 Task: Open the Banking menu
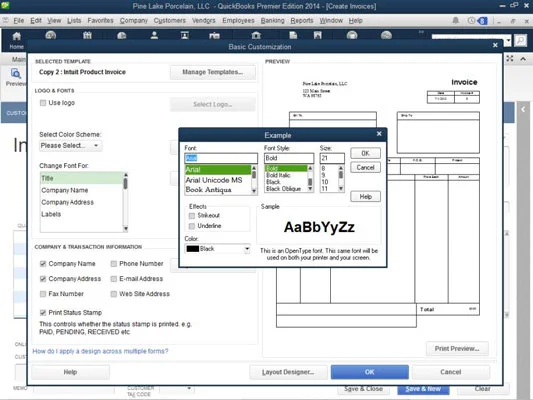(x=272, y=20)
